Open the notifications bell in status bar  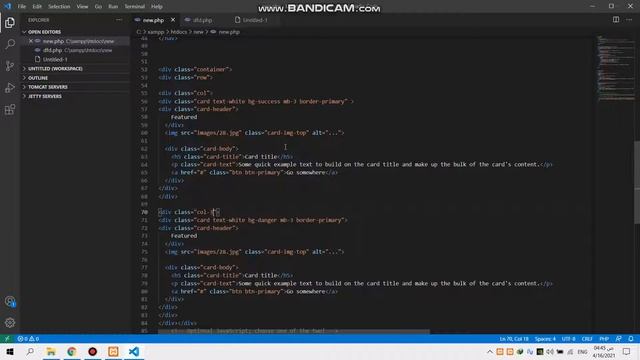[x=631, y=339]
